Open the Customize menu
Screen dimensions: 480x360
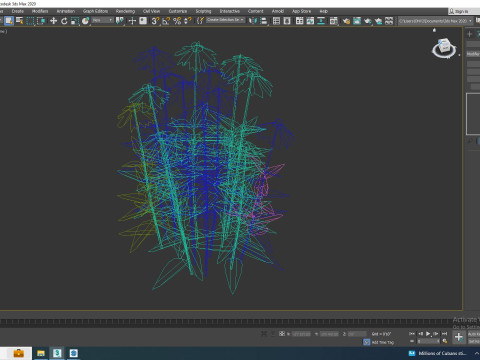point(177,11)
